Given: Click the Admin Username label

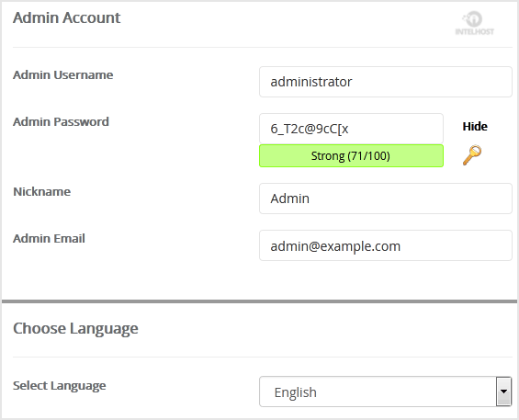Looking at the screenshot, I should click(62, 74).
